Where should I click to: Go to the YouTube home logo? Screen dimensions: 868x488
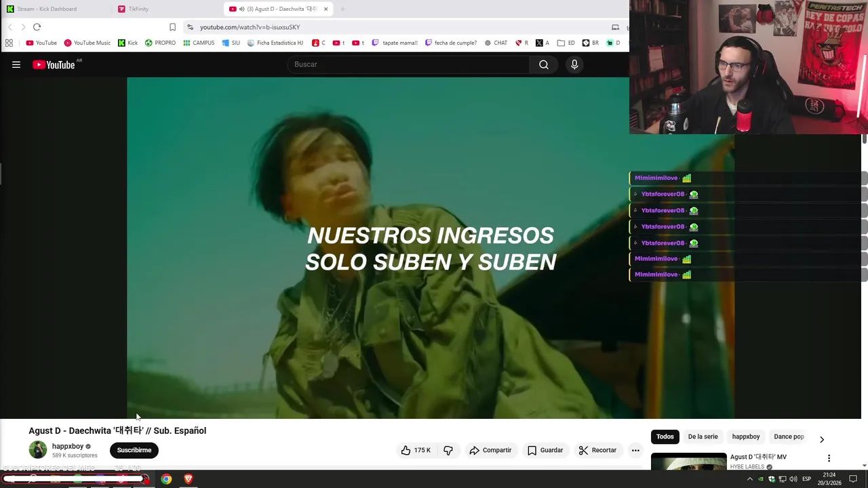click(54, 64)
